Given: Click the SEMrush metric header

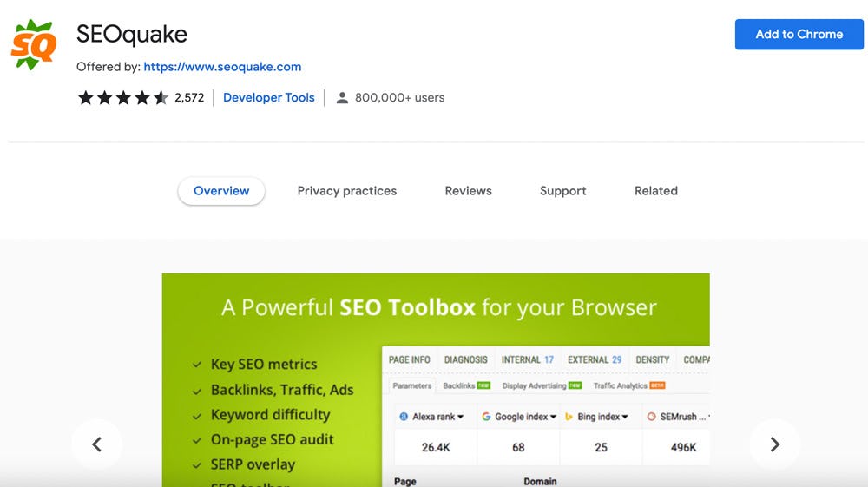Looking at the screenshot, I should (677, 417).
